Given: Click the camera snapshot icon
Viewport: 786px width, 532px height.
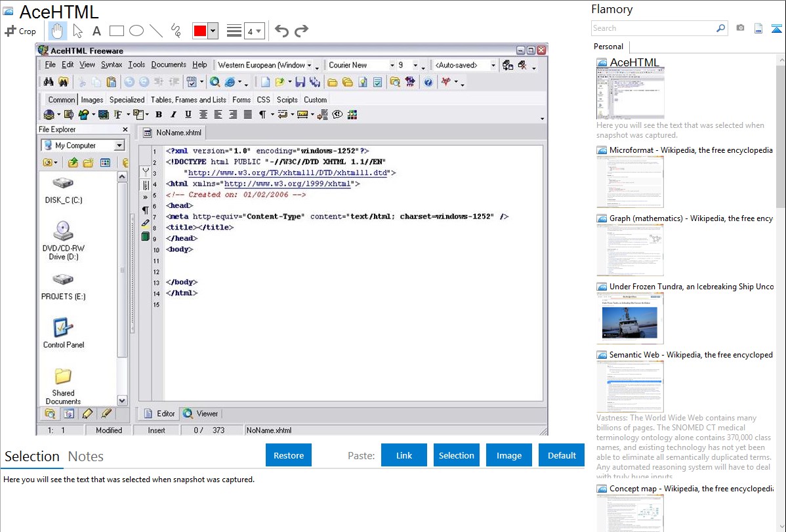Looking at the screenshot, I should click(740, 28).
